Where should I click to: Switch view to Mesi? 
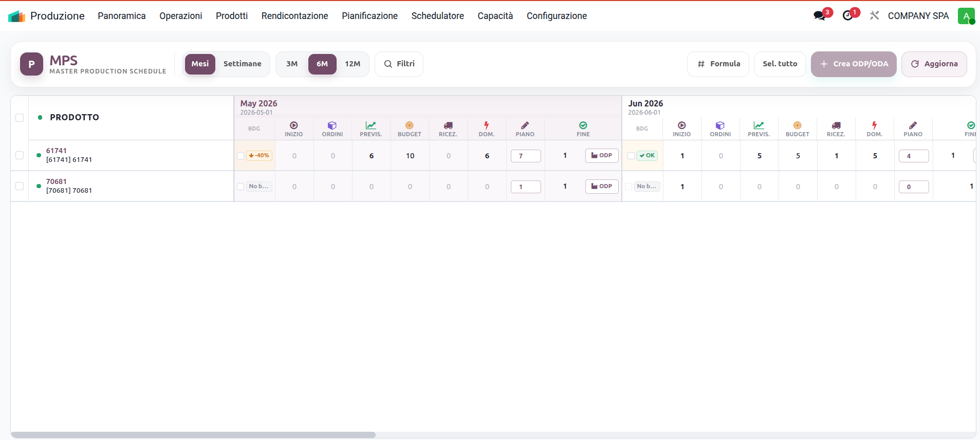pyautogui.click(x=200, y=64)
